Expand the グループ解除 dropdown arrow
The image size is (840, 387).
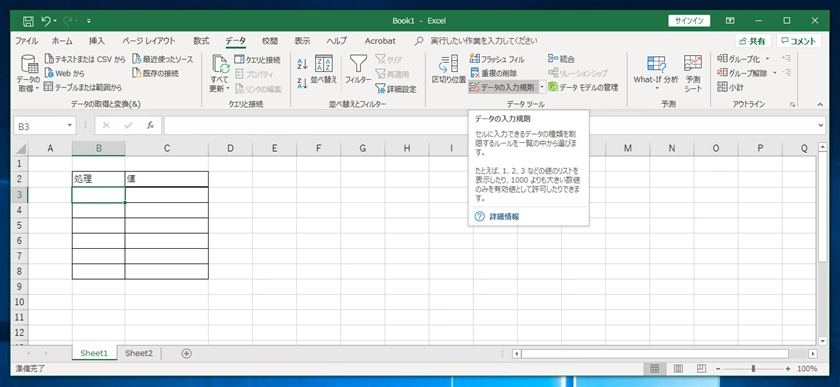pos(774,73)
